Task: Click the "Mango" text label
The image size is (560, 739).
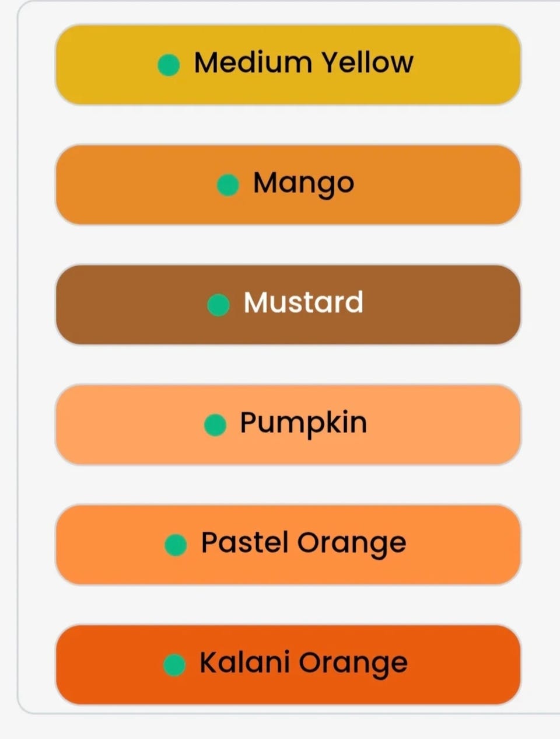Action: 303,183
